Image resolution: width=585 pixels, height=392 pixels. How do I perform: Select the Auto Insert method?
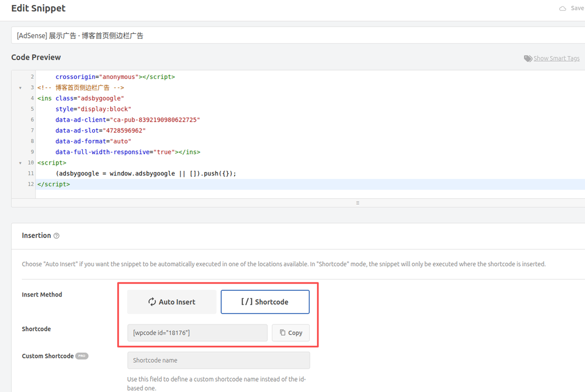coord(171,302)
